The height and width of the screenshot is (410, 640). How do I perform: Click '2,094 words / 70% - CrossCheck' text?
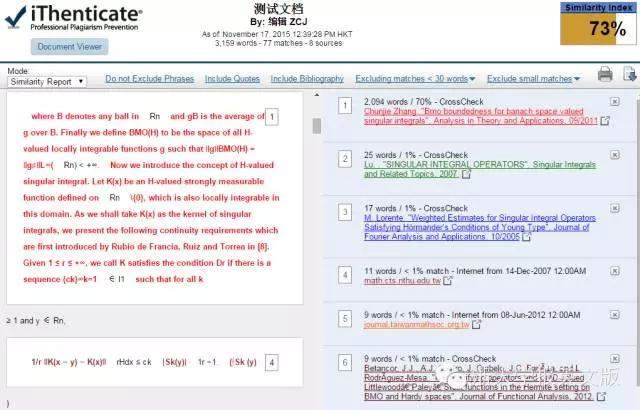tap(424, 102)
